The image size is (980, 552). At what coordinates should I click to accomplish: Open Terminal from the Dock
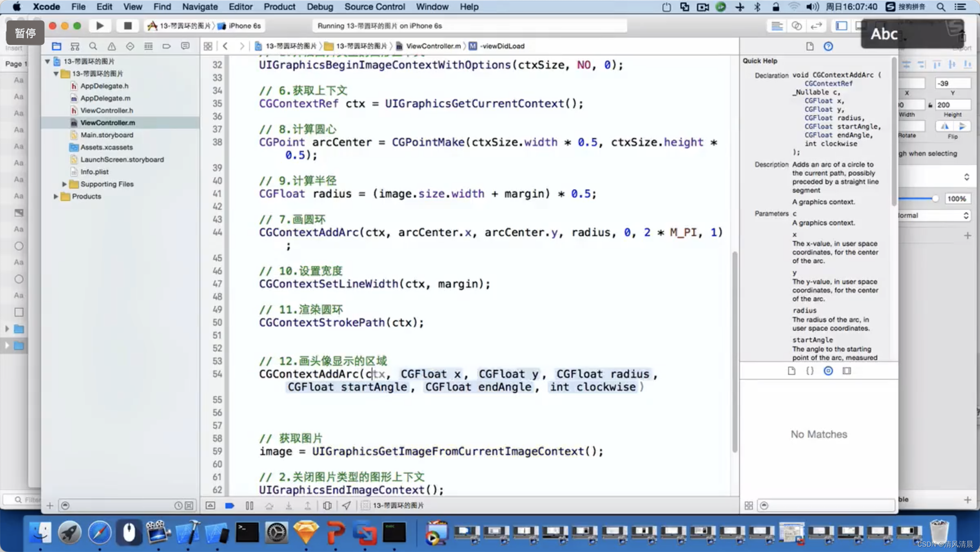[247, 532]
